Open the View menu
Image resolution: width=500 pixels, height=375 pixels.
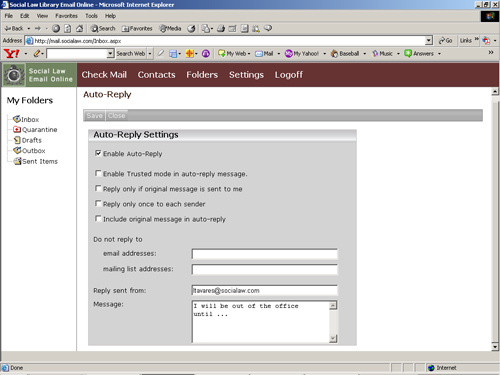[42, 16]
